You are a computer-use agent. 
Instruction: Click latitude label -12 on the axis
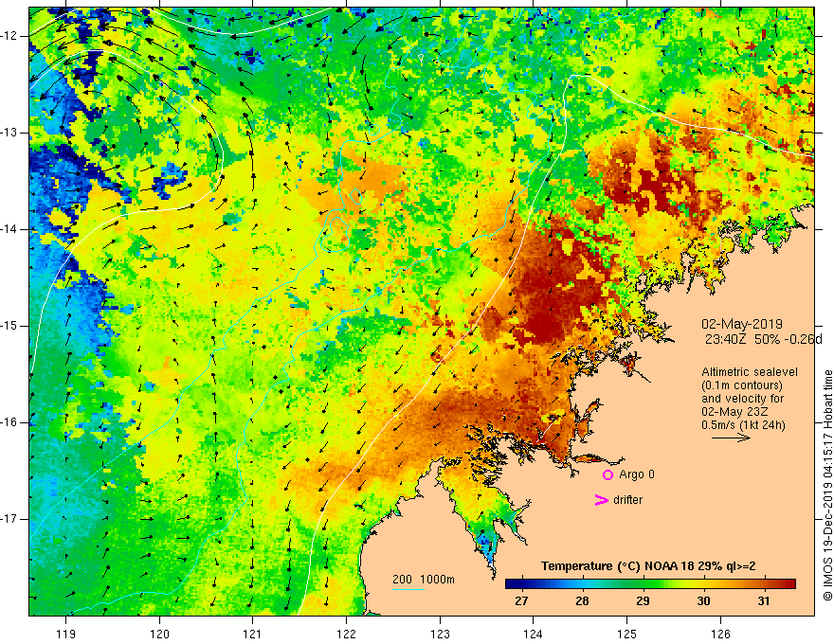pos(9,36)
